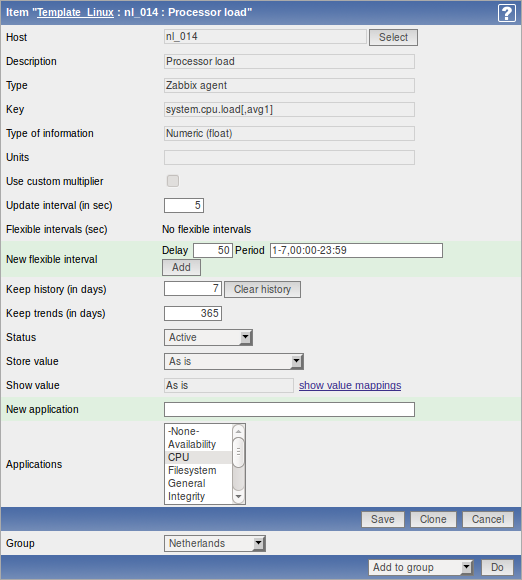Viewport: 522px width, 580px height.
Task: Cancel editing the item
Action: coord(488,519)
